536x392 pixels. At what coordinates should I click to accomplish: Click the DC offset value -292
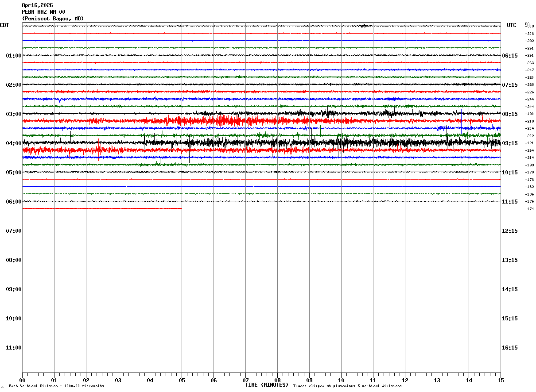[x=529, y=41]
